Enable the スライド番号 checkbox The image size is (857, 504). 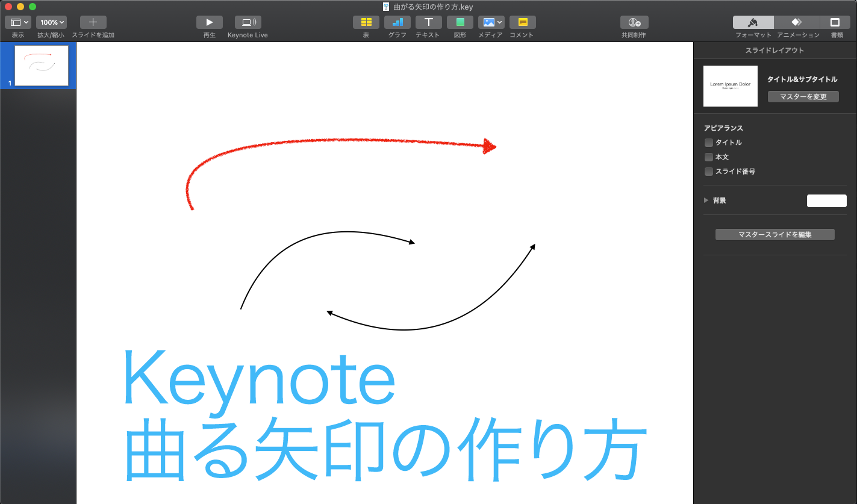tap(709, 172)
